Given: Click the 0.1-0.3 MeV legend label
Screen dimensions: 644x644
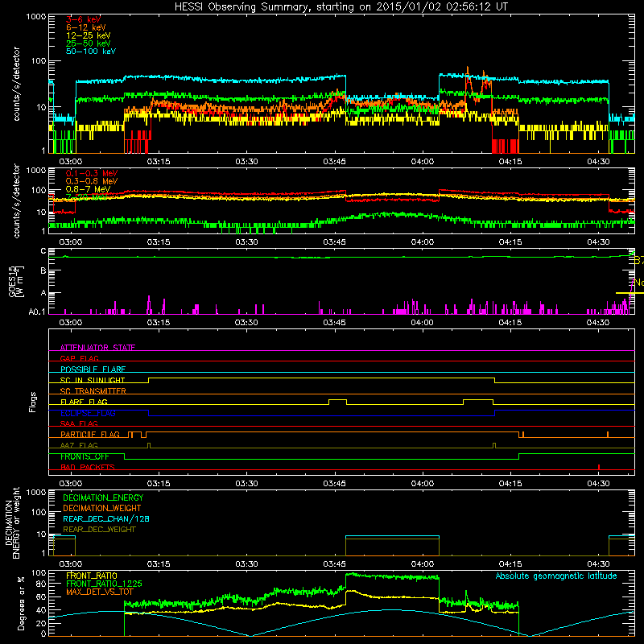Looking at the screenshot, I should click(92, 173).
